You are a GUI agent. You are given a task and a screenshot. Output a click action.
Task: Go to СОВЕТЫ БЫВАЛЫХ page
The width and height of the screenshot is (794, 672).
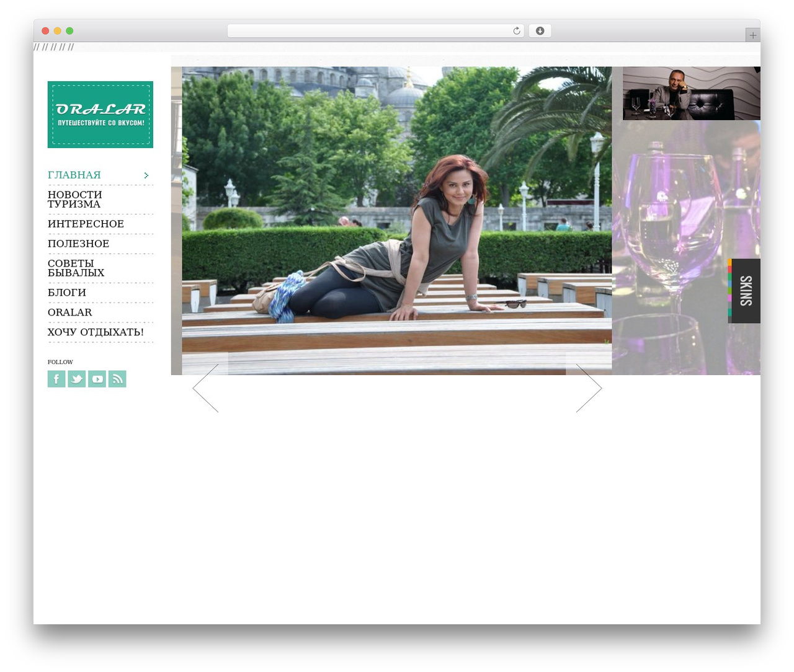pos(76,268)
